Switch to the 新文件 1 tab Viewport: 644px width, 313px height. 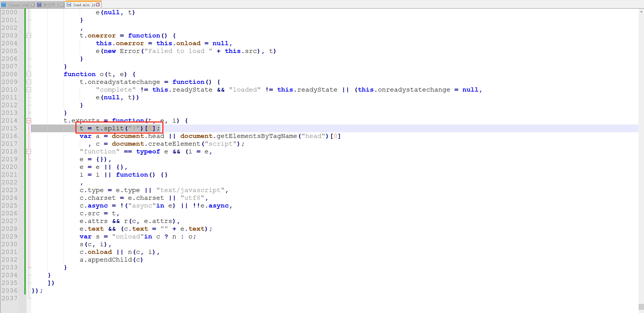click(51, 5)
